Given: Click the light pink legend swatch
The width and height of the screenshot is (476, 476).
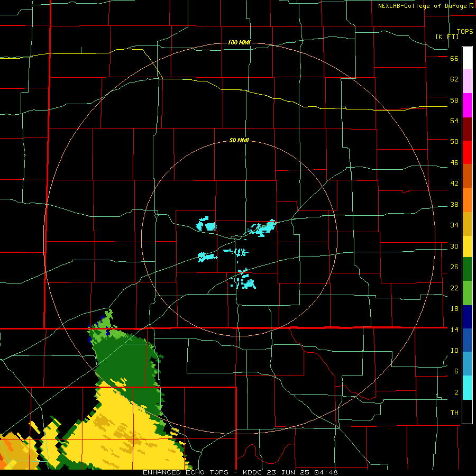Looking at the screenshot, I should pos(467,81).
